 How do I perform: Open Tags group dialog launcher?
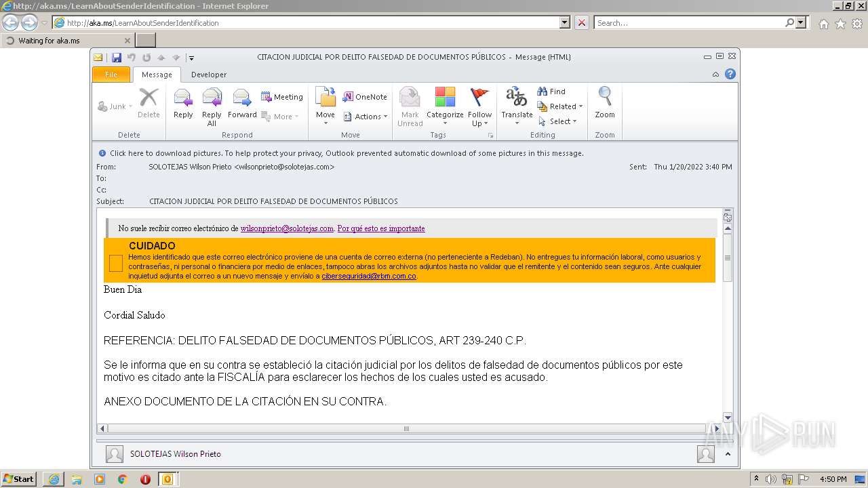point(490,136)
